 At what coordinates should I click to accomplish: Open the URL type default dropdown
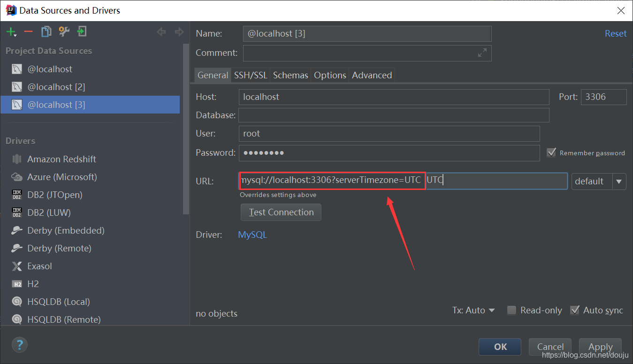[x=599, y=181]
